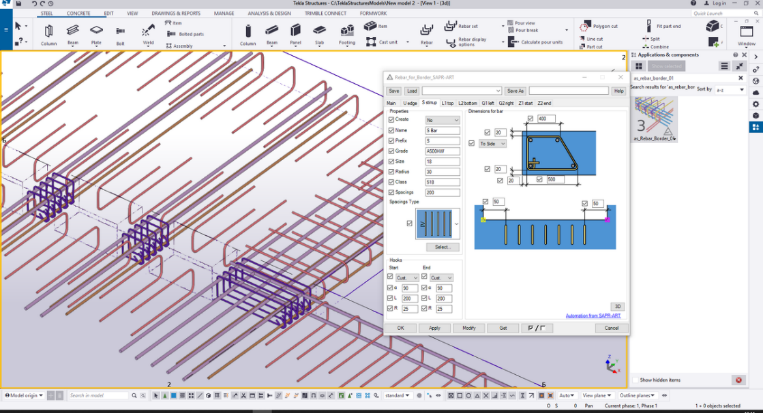Toggle the Radius property checkbox
Image resolution: width=763 pixels, height=413 pixels.
[391, 172]
